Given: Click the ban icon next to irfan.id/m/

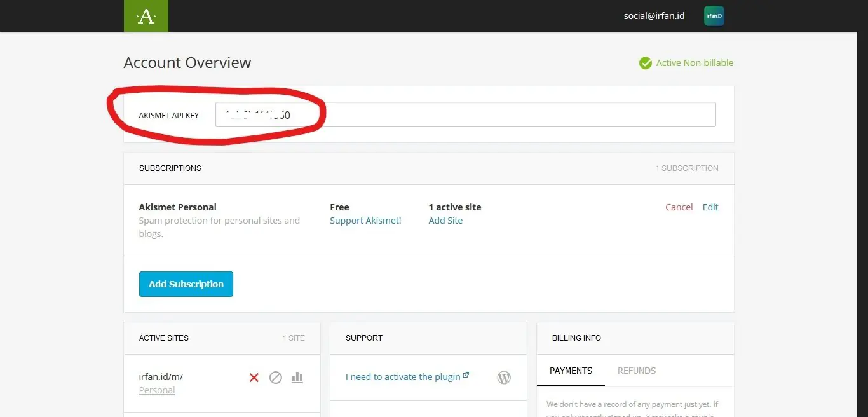Looking at the screenshot, I should [276, 377].
